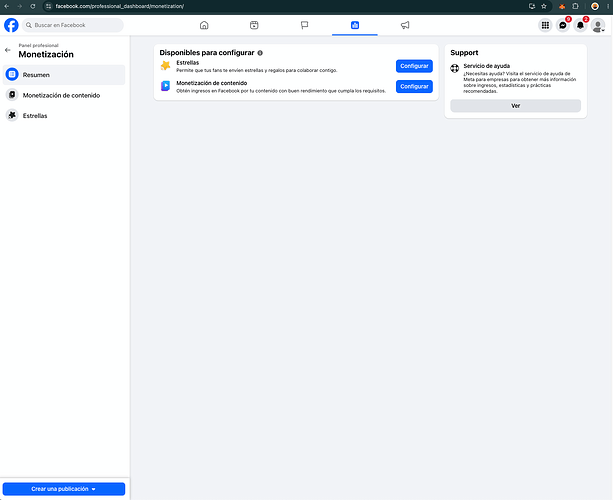Click the yellow Estrellas star icon

(165, 66)
